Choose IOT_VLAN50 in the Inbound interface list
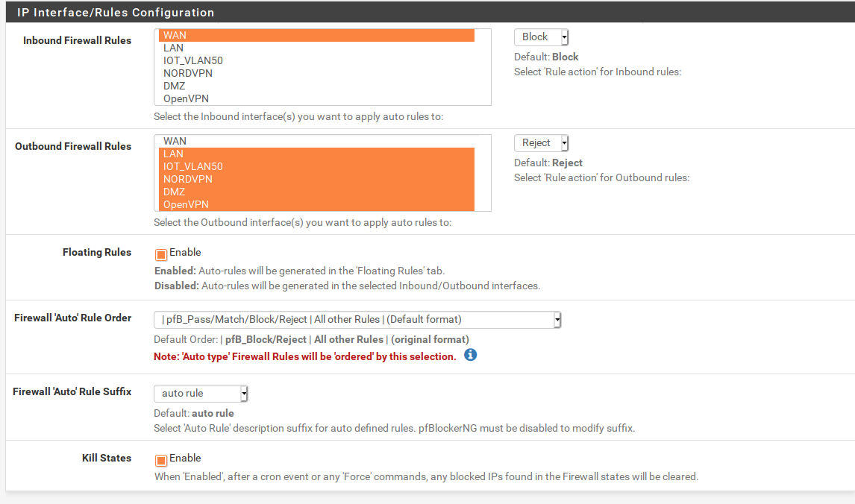Viewport: 855px width, 504px height. click(317, 60)
